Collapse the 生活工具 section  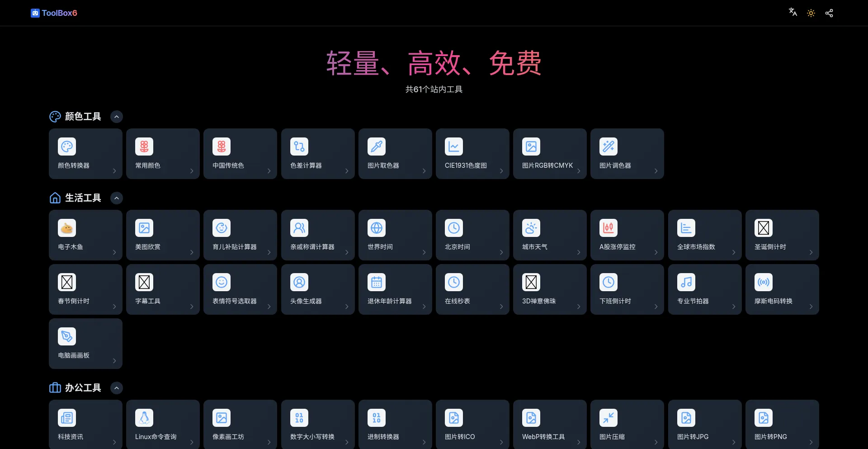click(117, 198)
